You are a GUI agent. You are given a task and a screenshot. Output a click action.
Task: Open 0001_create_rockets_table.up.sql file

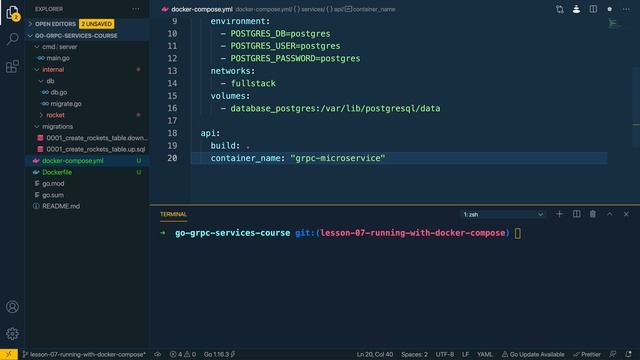click(x=96, y=149)
